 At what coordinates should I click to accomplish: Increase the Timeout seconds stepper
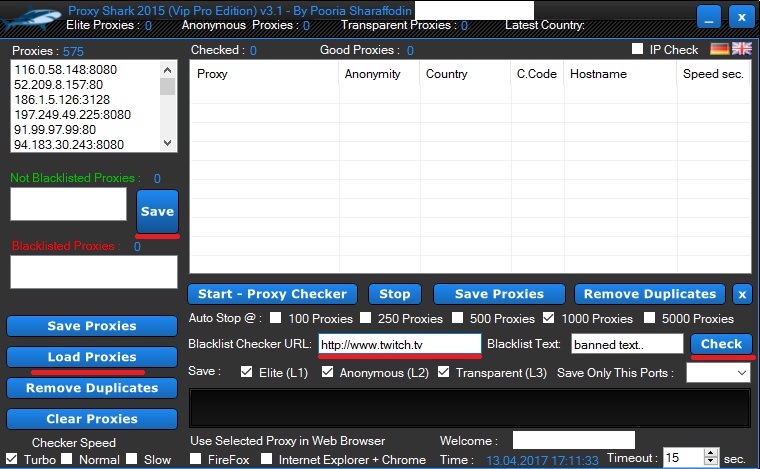(711, 453)
